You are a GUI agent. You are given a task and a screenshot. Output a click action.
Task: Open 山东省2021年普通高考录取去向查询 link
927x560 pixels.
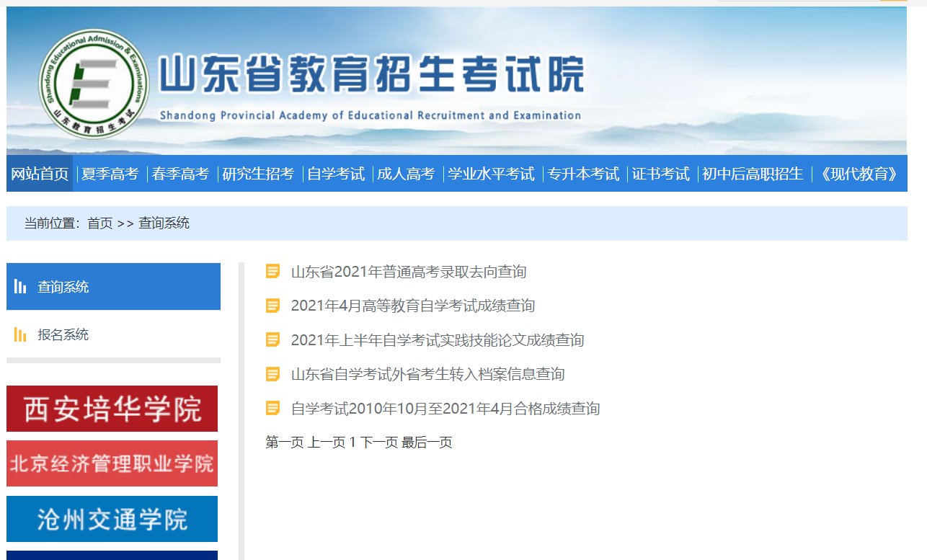[409, 272]
